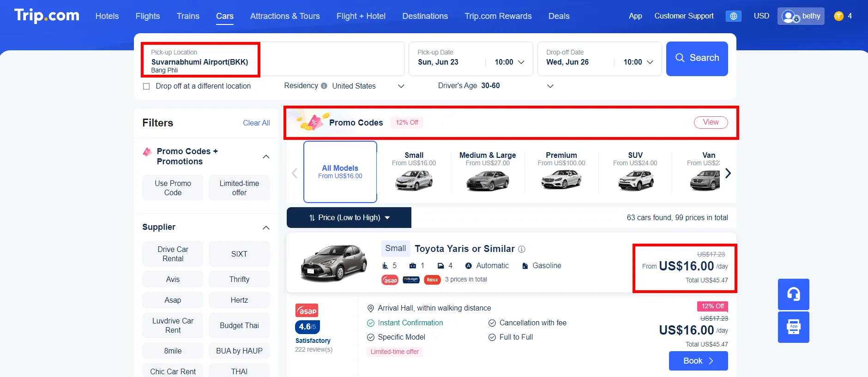The width and height of the screenshot is (868, 377).
Task: Click the Pick-up Location field
Action: coord(273,59)
